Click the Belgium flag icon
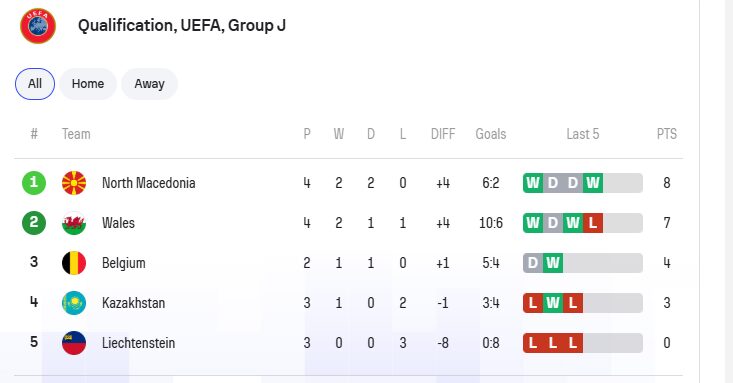This screenshot has height=383, width=733. 74,263
